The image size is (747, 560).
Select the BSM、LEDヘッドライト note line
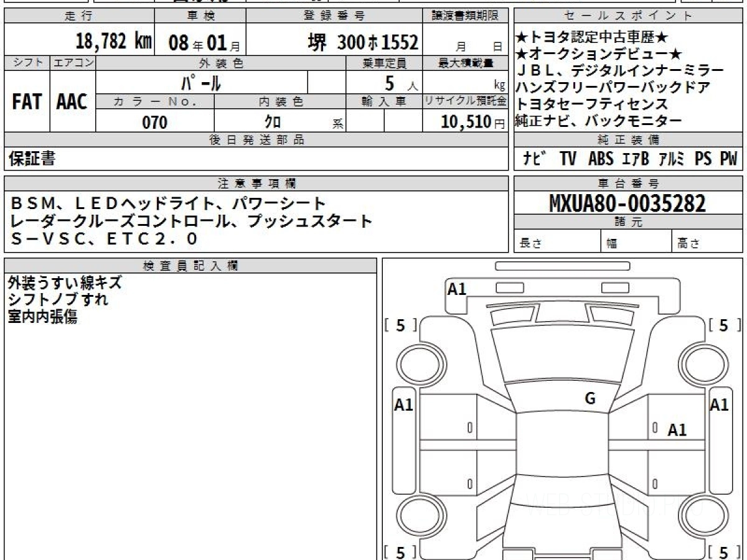point(168,203)
